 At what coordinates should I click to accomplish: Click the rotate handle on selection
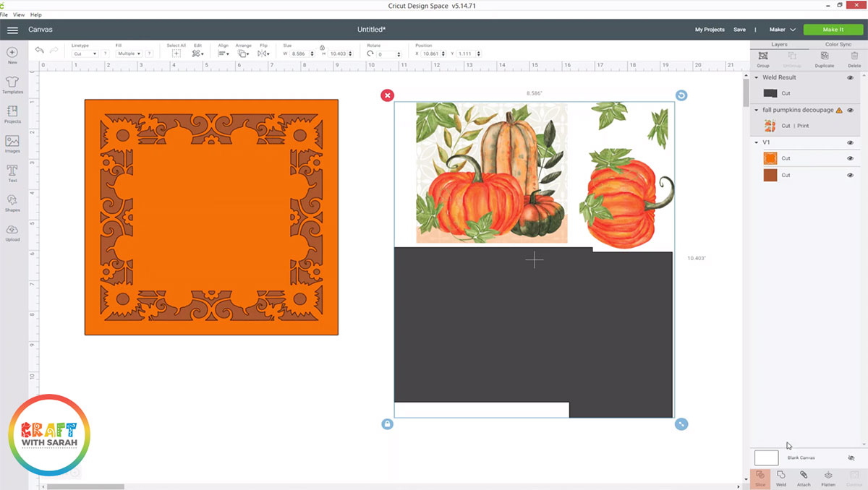click(681, 95)
